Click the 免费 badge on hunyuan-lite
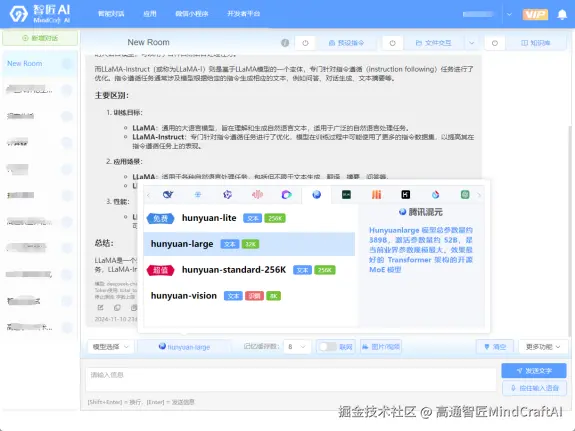575x431 pixels. tap(160, 219)
